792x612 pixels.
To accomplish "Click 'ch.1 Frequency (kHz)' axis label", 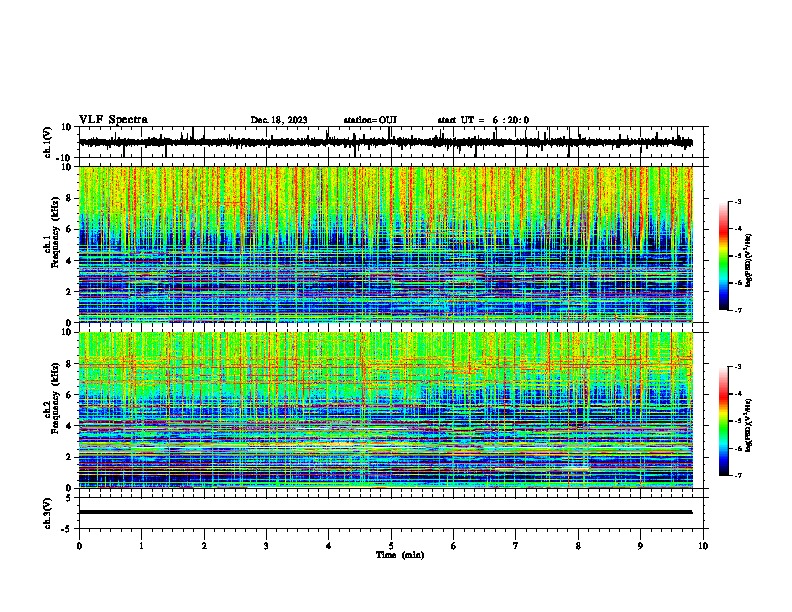I will point(52,232).
